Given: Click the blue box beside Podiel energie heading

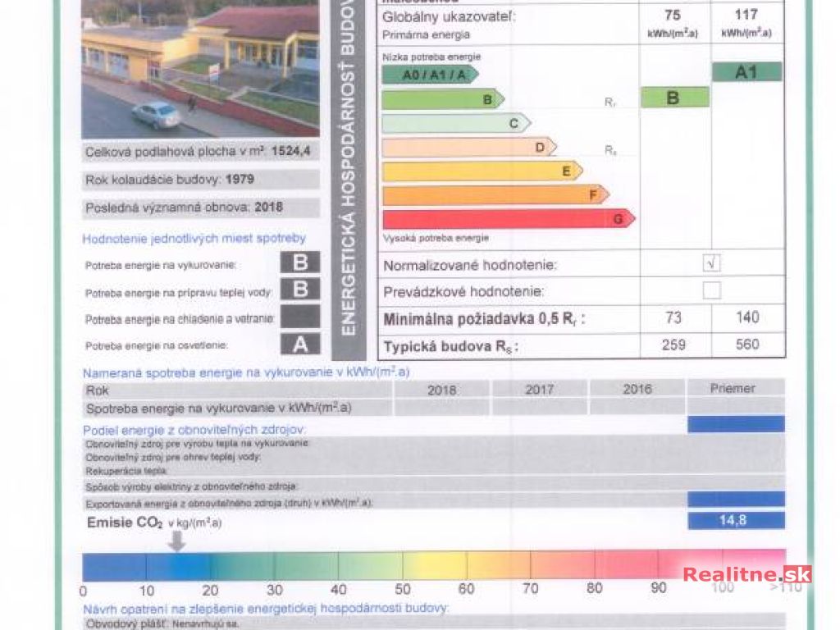Looking at the screenshot, I should (x=736, y=424).
